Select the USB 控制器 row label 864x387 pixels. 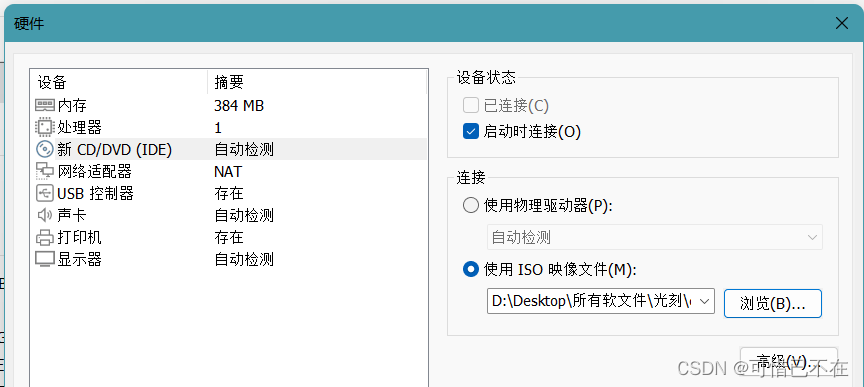[95, 194]
